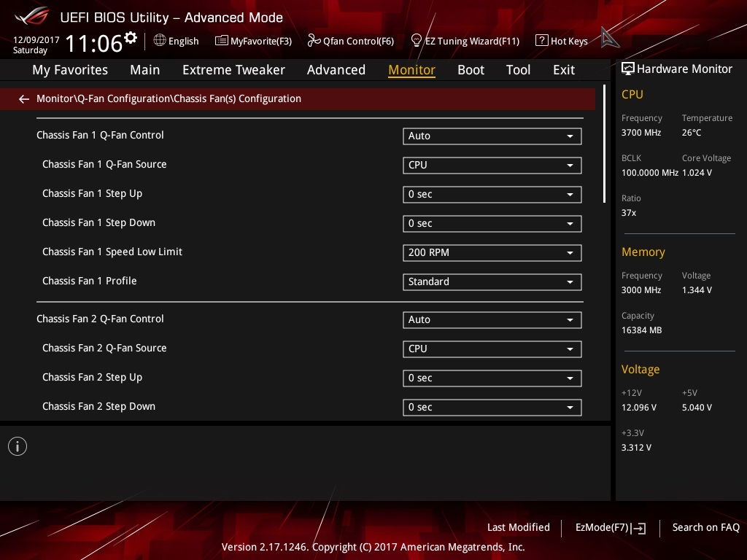The image size is (747, 560).
Task: Change Chassis Fan 2 Step Up dropdown
Action: point(492,378)
